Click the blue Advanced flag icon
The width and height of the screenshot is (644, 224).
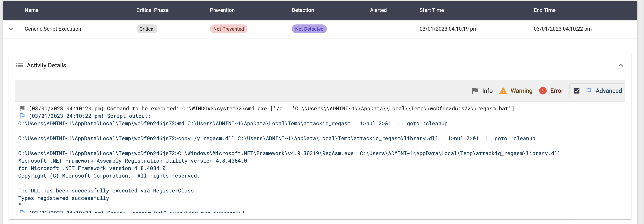click(588, 91)
